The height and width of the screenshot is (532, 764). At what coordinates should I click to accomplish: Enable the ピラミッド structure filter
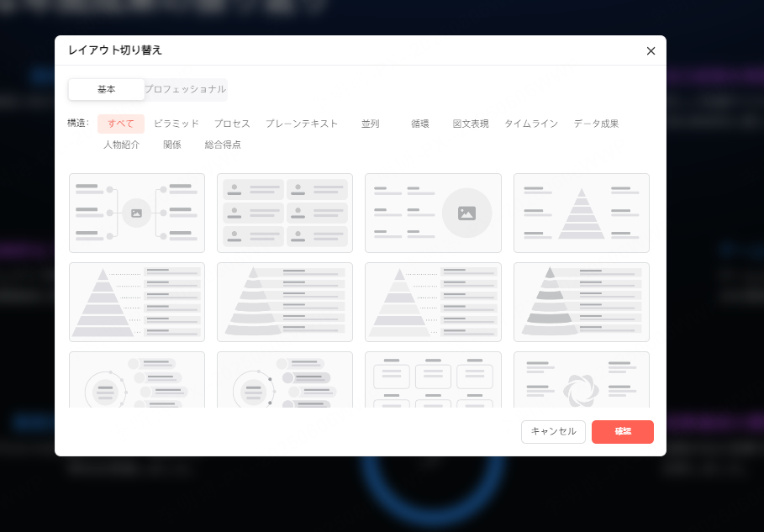click(176, 123)
